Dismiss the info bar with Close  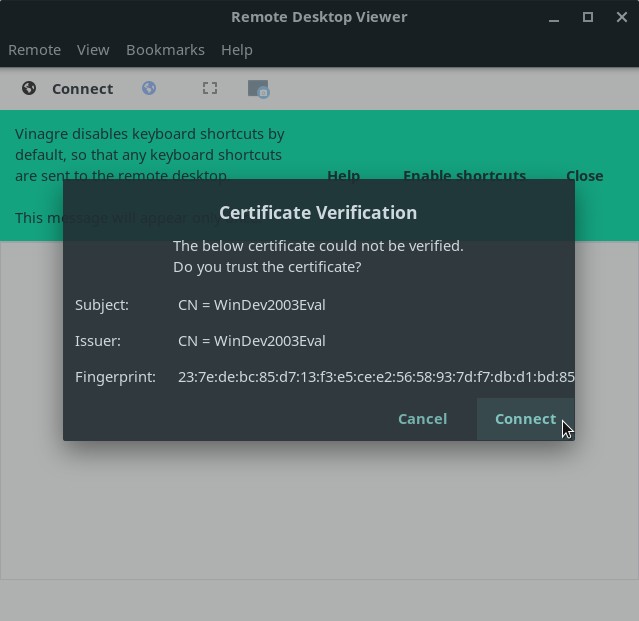click(584, 174)
